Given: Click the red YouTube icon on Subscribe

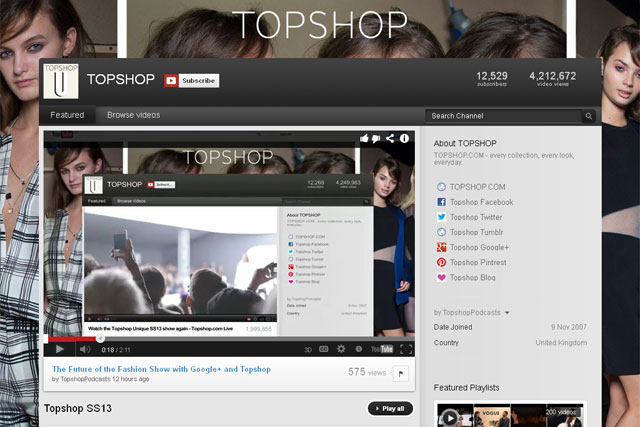Looking at the screenshot, I should pos(171,80).
